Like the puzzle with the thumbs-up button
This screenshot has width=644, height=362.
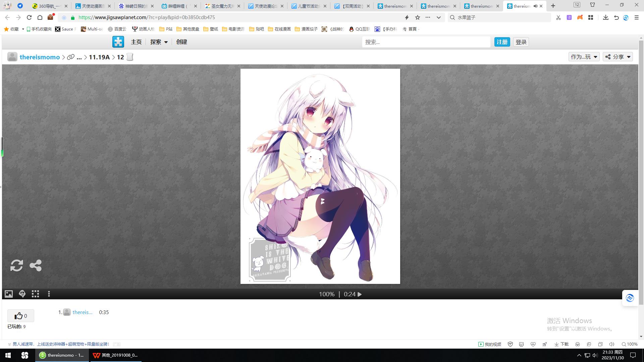click(20, 316)
